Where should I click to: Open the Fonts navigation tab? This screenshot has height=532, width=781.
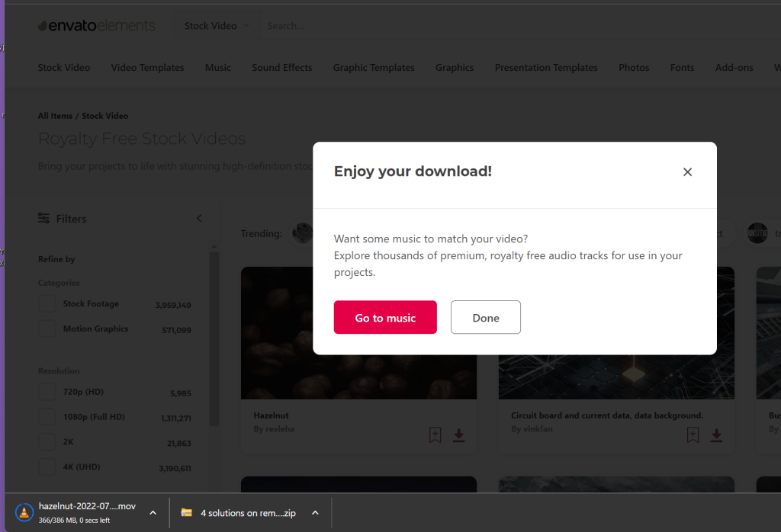click(682, 68)
